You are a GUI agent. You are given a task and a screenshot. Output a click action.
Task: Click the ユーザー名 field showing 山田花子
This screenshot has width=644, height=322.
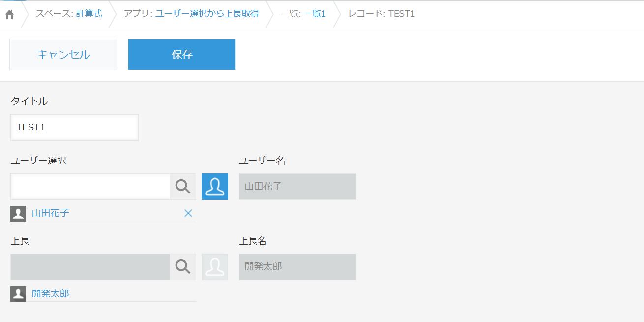pyautogui.click(x=297, y=187)
